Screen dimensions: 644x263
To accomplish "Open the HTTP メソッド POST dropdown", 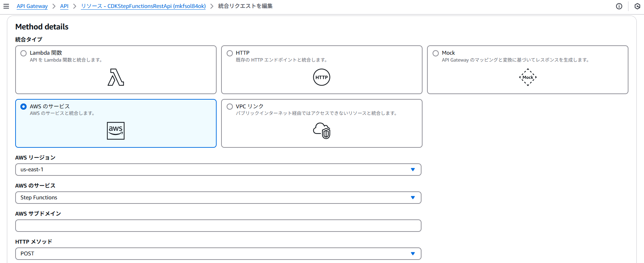I will click(218, 254).
